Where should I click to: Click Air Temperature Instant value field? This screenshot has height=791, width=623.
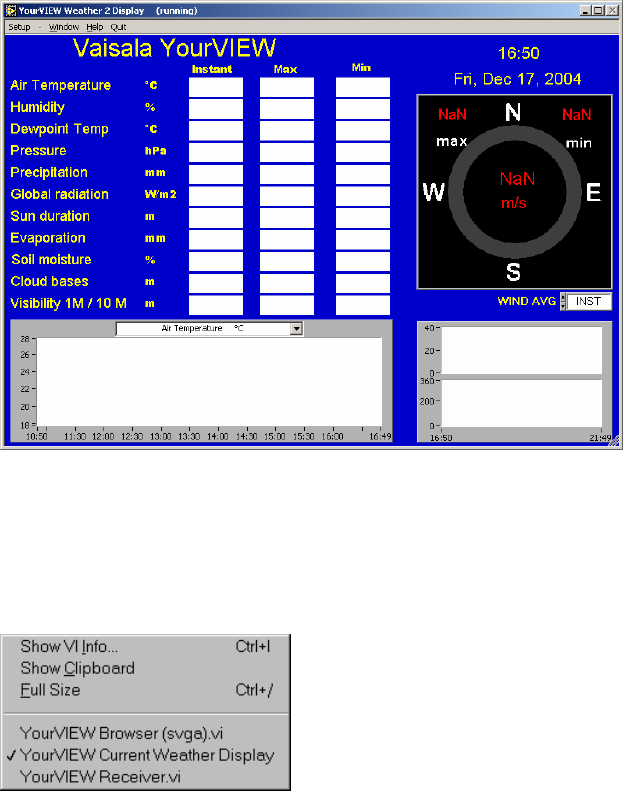216,87
